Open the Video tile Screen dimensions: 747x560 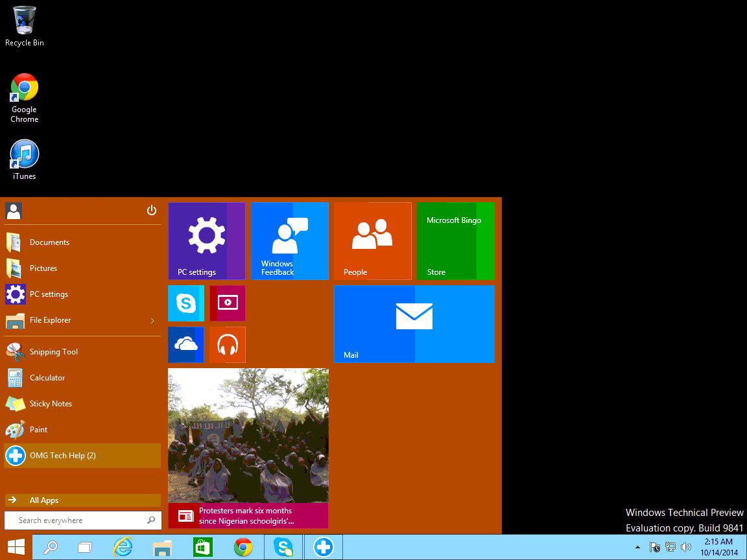[228, 303]
